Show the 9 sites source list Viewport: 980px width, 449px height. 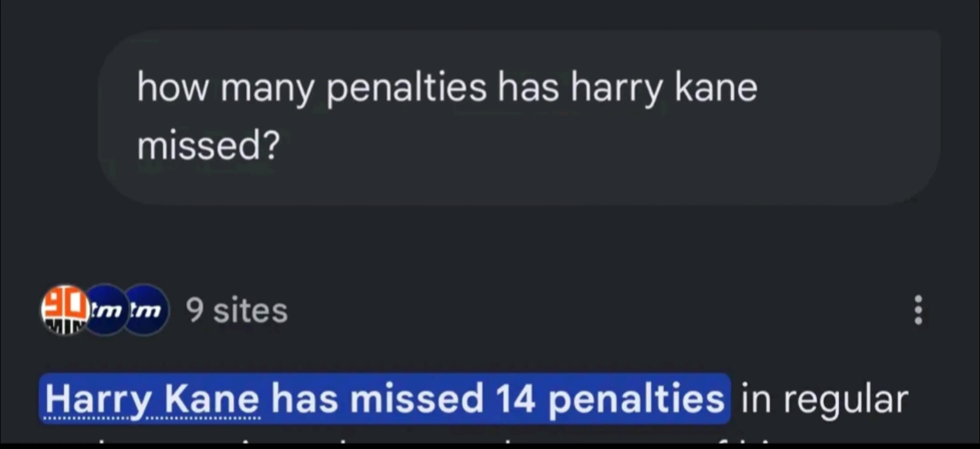pos(237,310)
